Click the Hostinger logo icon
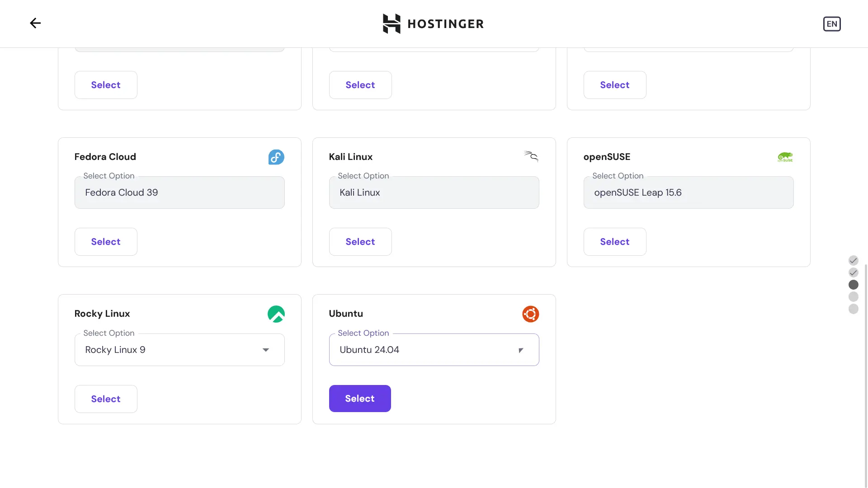868x488 pixels. 392,24
